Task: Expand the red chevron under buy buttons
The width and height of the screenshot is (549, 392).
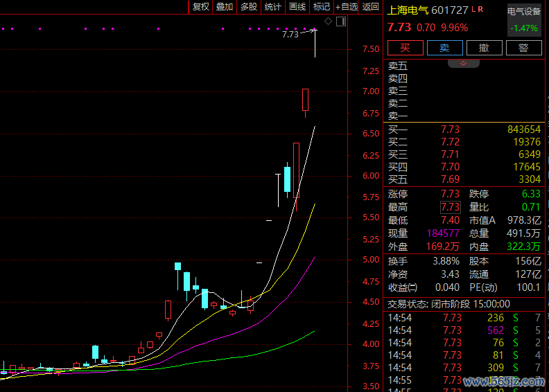Action: (x=464, y=63)
